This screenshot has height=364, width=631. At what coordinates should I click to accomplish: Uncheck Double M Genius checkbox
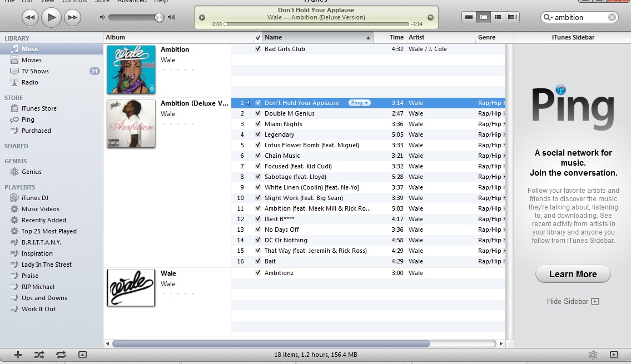[x=258, y=113]
